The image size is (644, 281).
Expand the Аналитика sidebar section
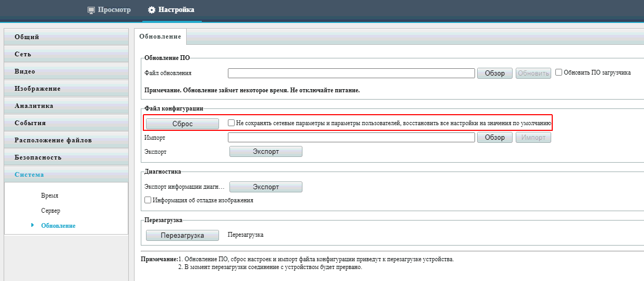point(66,106)
